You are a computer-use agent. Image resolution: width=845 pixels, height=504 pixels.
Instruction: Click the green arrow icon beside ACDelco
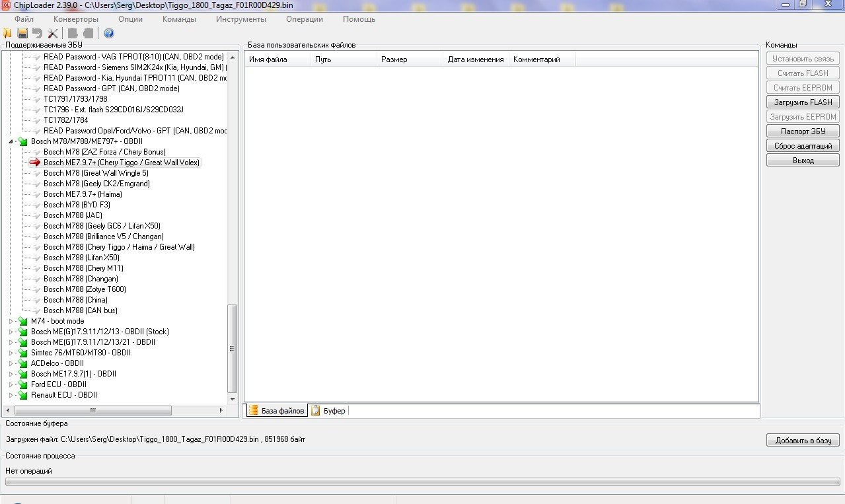click(x=23, y=363)
